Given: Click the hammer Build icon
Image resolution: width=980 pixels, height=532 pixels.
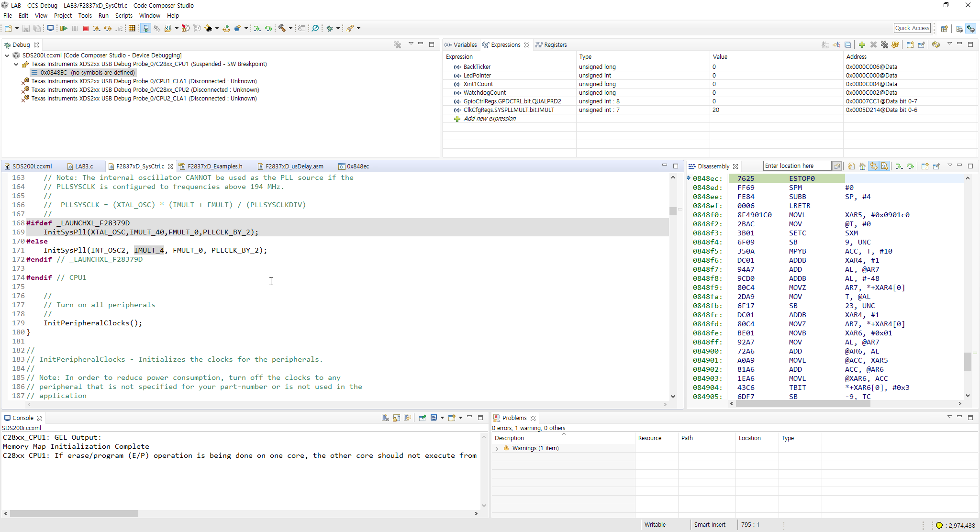Looking at the screenshot, I should point(282,29).
